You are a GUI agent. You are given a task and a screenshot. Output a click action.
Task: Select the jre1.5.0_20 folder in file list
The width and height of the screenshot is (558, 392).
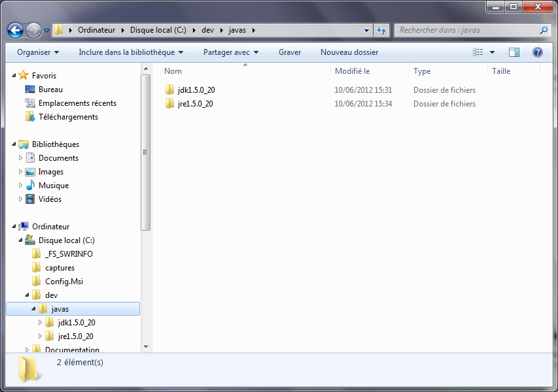tap(195, 104)
